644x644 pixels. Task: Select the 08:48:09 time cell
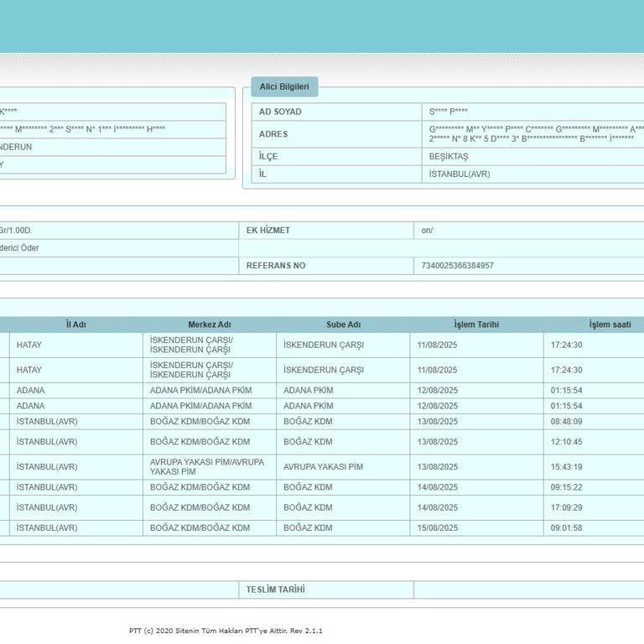tap(566, 422)
